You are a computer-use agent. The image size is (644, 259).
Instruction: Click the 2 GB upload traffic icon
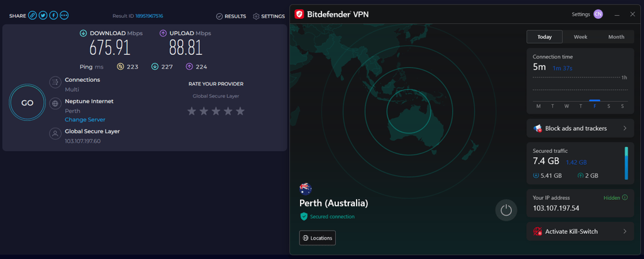pyautogui.click(x=580, y=175)
